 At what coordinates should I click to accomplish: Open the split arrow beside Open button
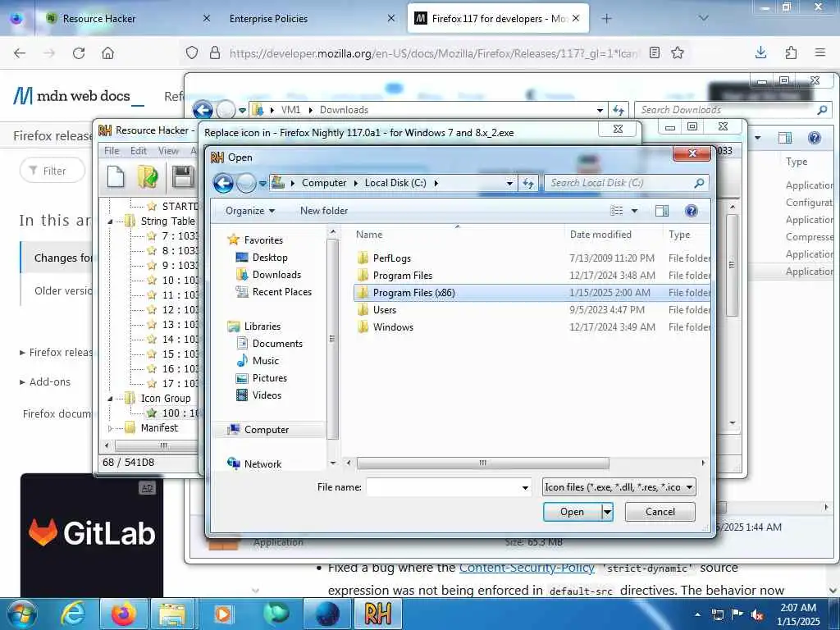[x=607, y=512]
